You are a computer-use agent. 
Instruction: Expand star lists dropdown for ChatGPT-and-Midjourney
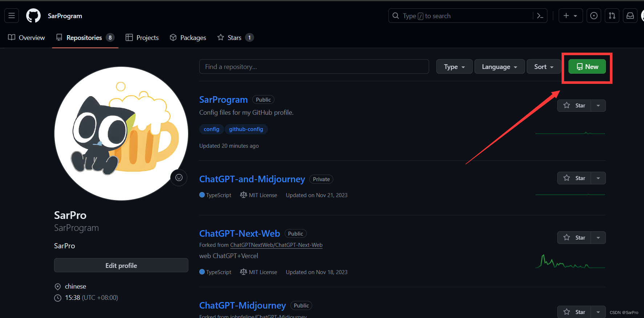(x=598, y=178)
